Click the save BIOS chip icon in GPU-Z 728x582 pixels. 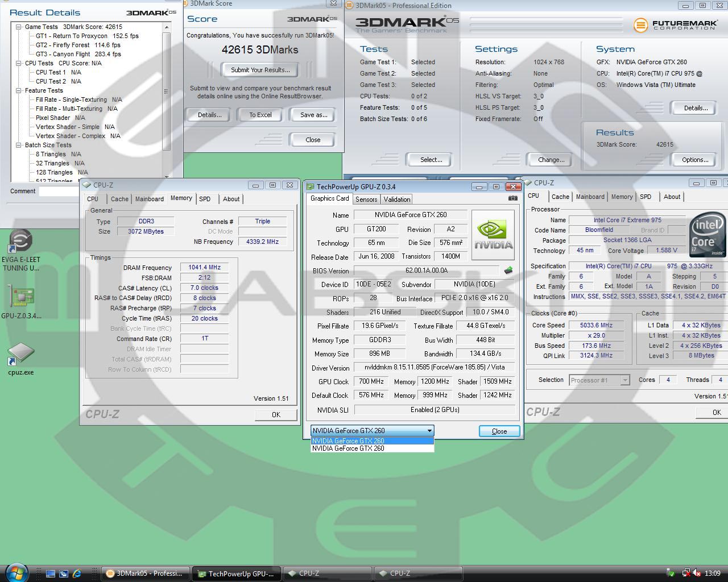tap(508, 271)
